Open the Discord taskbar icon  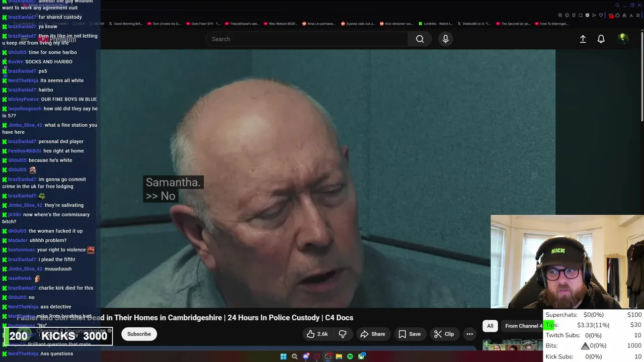[x=306, y=356]
